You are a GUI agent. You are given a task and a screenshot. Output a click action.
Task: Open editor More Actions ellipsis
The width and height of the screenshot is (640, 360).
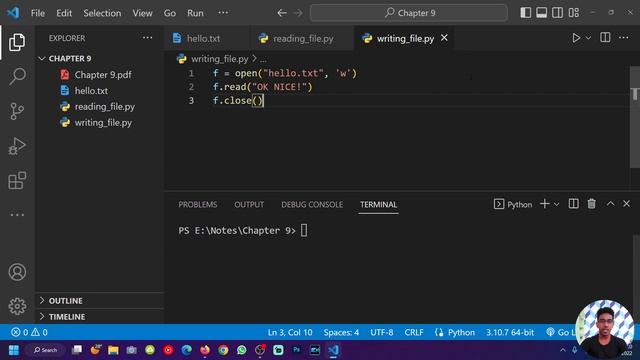click(623, 38)
